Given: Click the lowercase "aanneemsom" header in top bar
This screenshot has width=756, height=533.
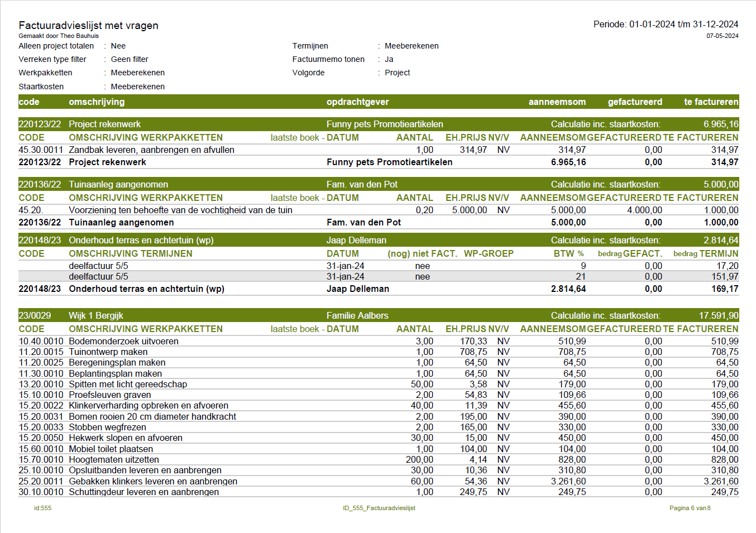Looking at the screenshot, I should coord(557,102).
